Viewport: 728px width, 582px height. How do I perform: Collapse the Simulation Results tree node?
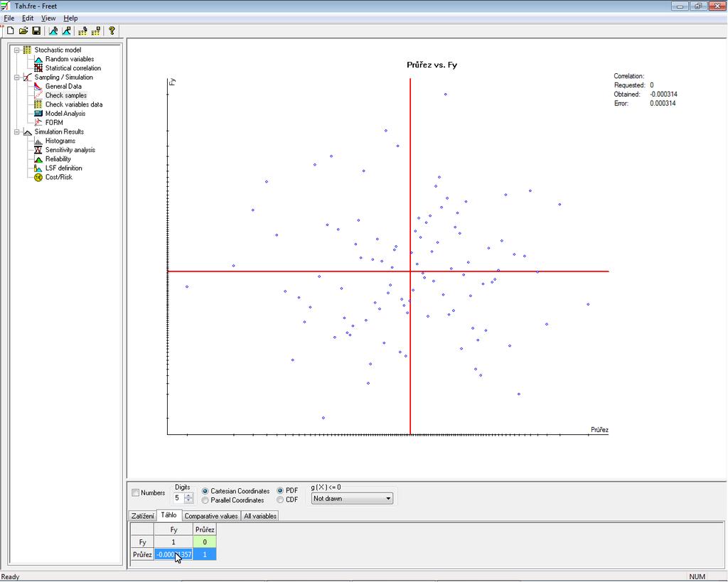pos(17,131)
